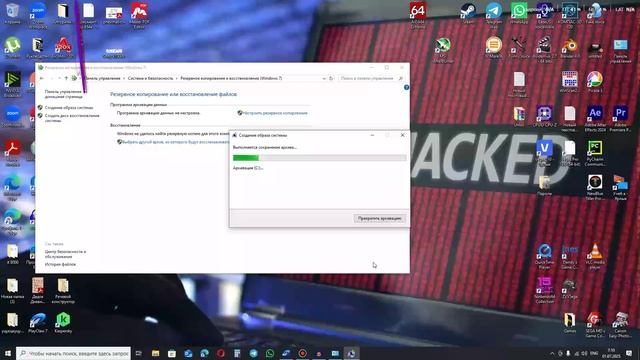The height and width of the screenshot is (360, 640).
Task: Click 'Панель управления' breadcrumb in address bar
Action: point(103,78)
